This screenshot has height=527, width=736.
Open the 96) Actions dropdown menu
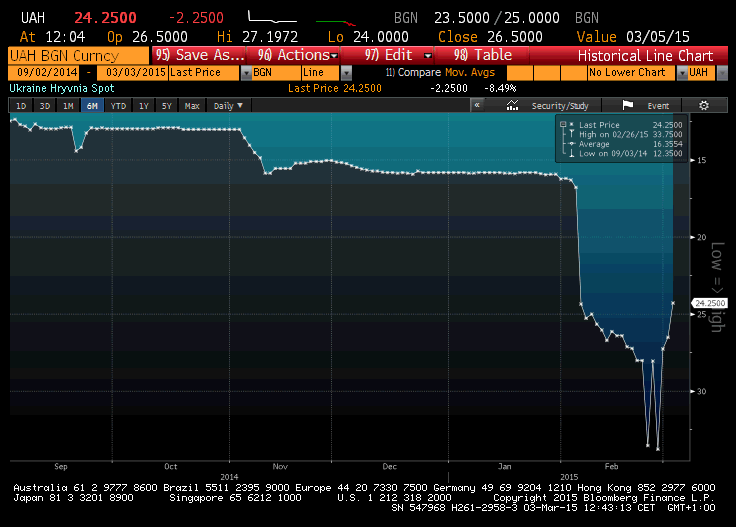coord(294,55)
